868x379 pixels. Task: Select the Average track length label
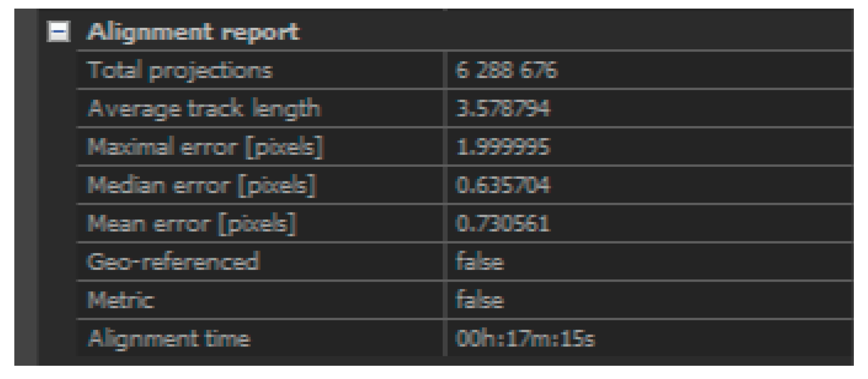[204, 108]
